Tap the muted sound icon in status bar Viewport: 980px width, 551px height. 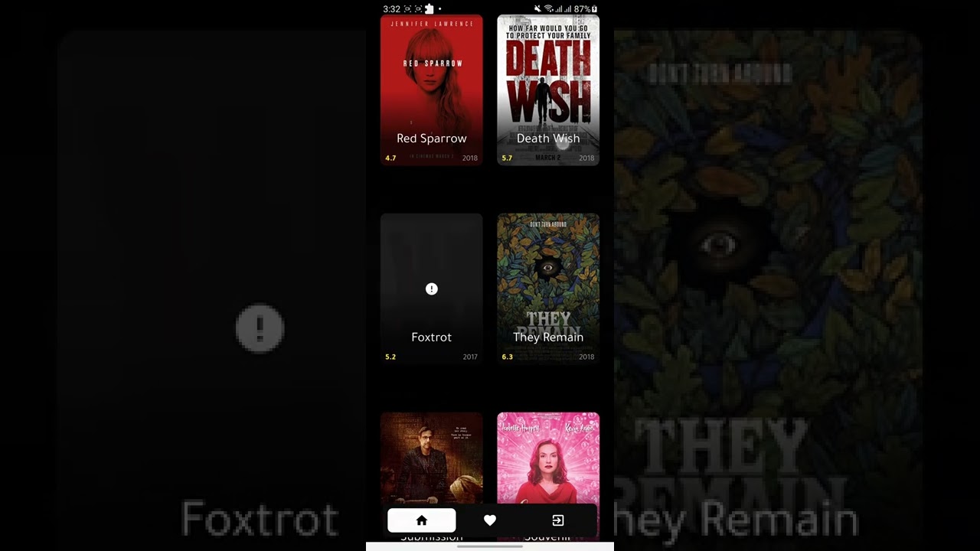(x=537, y=9)
